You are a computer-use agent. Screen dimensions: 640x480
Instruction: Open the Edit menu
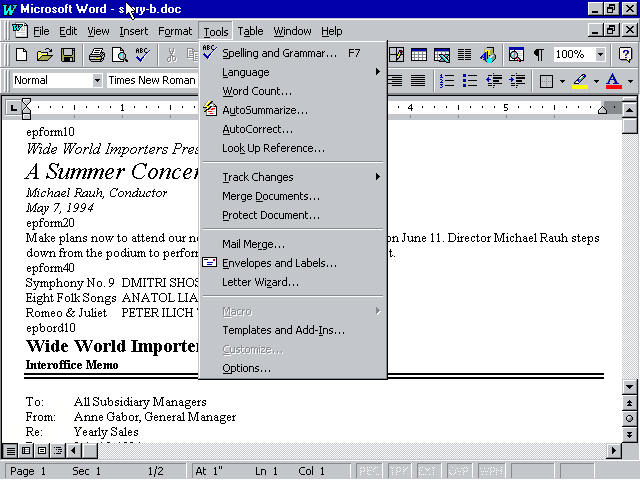click(68, 31)
